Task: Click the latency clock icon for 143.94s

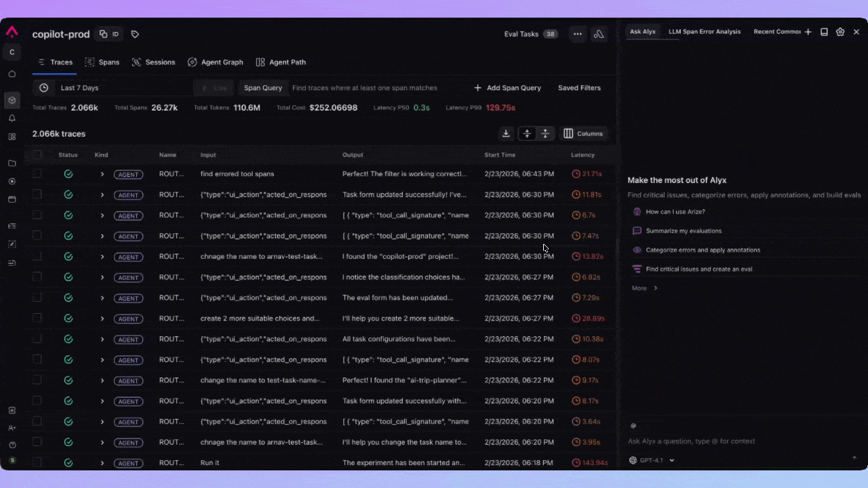Action: pyautogui.click(x=576, y=463)
